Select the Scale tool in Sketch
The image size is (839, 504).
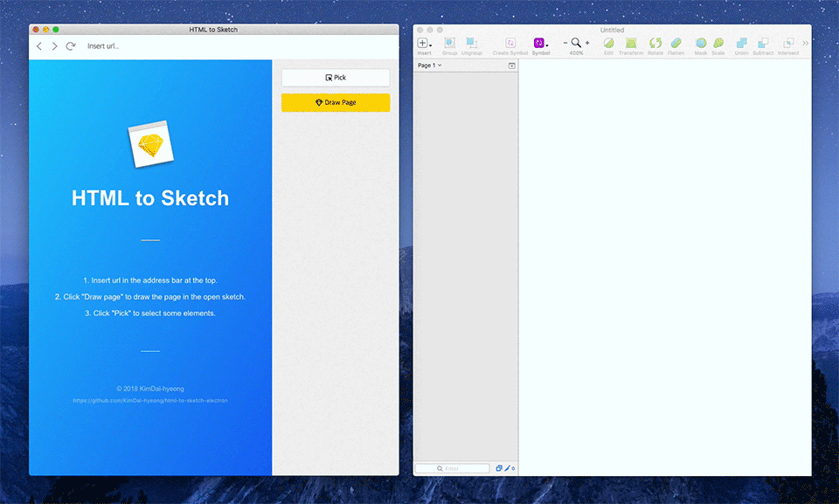click(x=718, y=45)
